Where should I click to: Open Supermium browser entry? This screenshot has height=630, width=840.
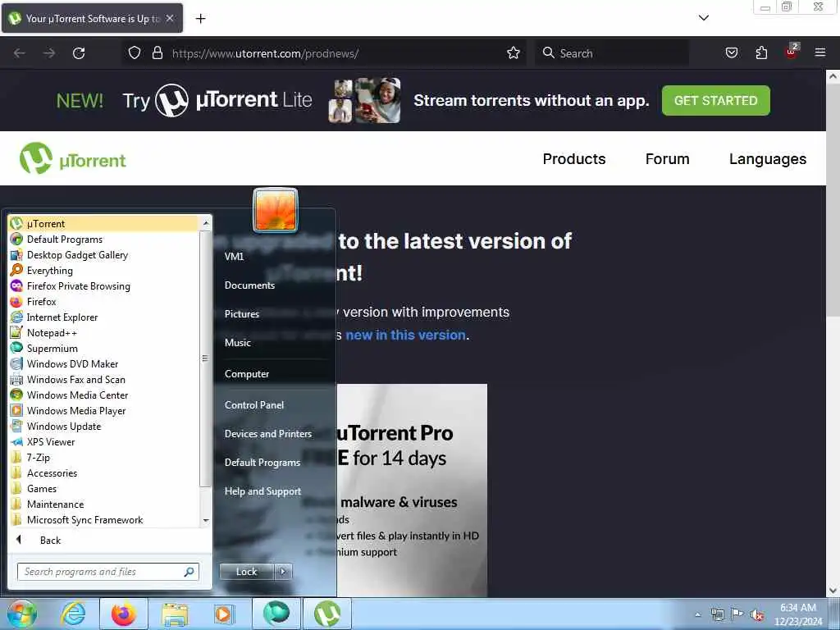click(x=104, y=348)
